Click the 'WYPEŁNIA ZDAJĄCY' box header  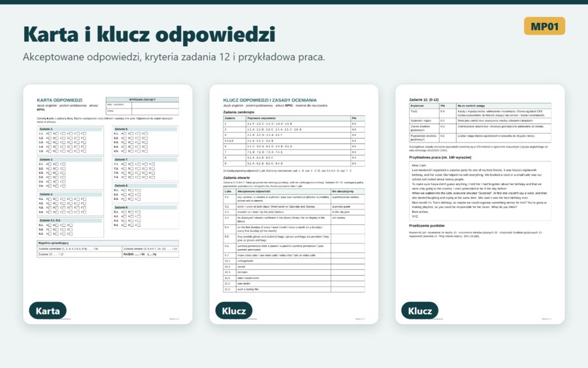click(142, 100)
